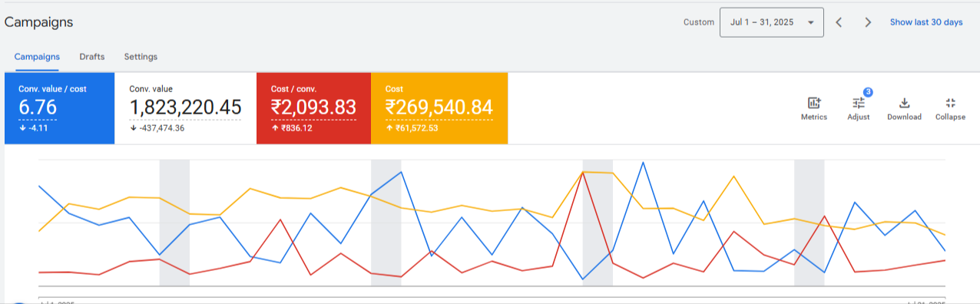Click the Custom date range label
The height and width of the screenshot is (304, 980).
point(699,22)
